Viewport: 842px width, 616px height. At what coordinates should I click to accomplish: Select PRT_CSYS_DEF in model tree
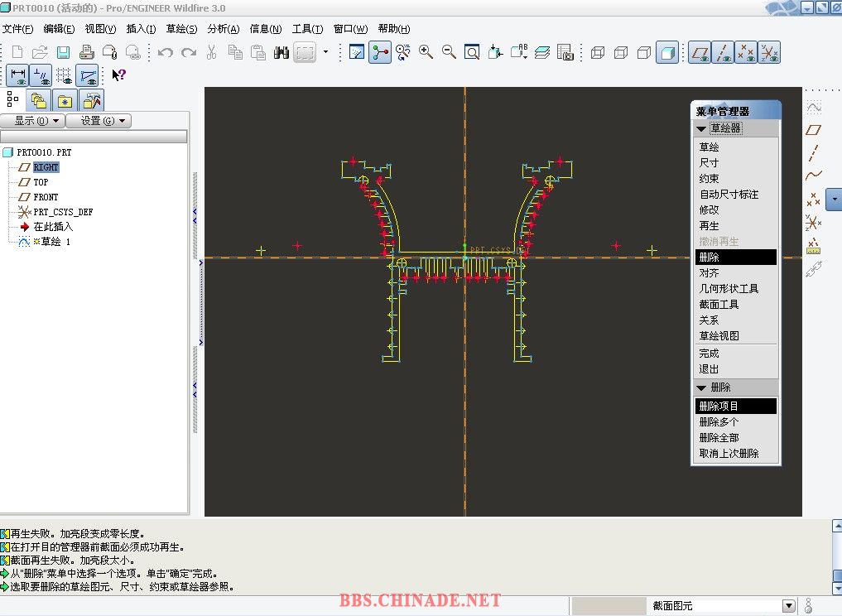63,212
